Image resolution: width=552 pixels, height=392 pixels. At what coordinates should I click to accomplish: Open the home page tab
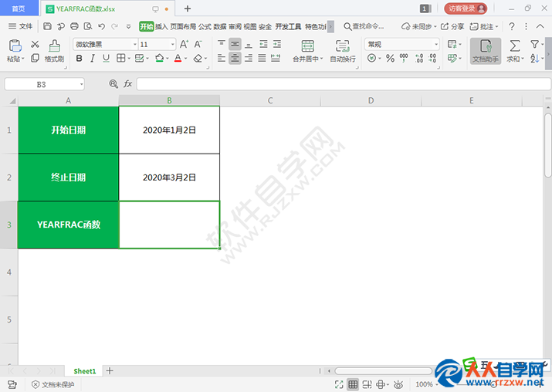(x=19, y=8)
